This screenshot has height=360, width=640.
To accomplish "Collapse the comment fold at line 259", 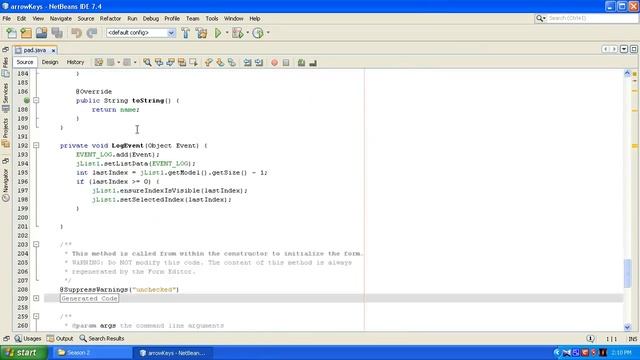I will (x=36, y=316).
